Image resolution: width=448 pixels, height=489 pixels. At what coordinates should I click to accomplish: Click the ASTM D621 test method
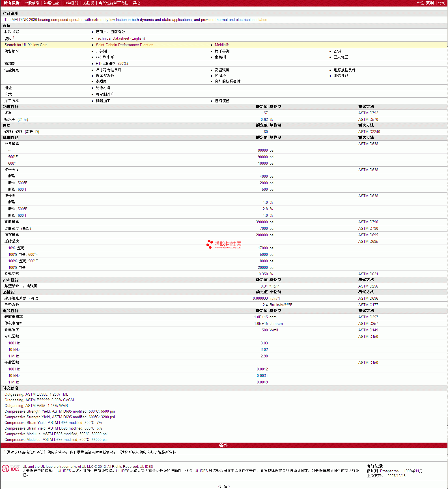coord(368,274)
